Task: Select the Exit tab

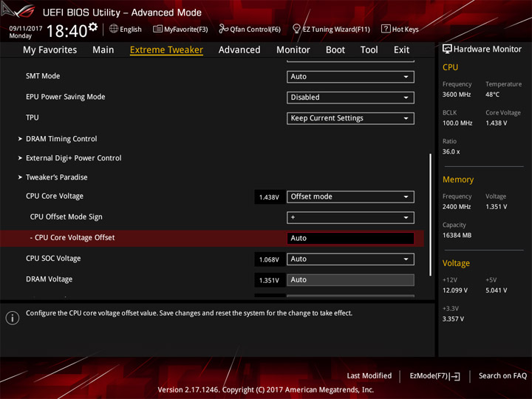Action: pos(401,50)
